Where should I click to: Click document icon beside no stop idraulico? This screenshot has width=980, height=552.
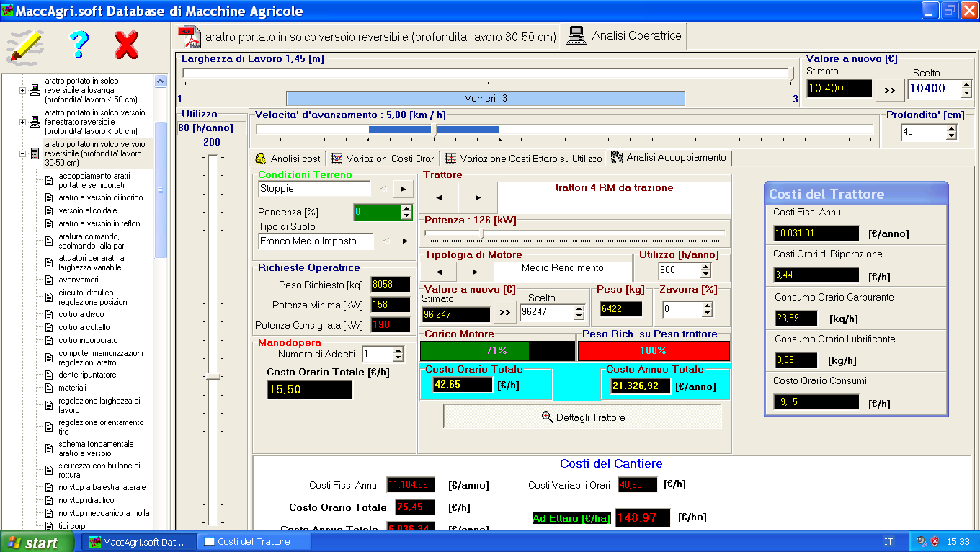tap(49, 500)
